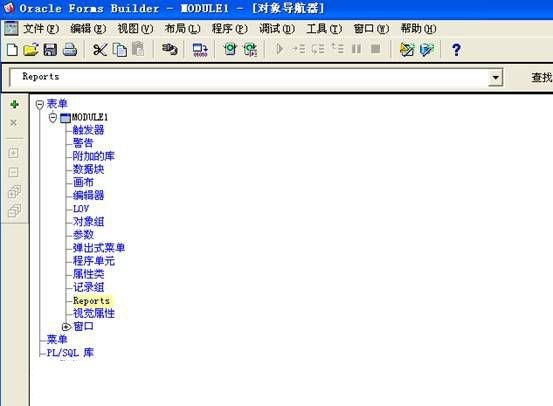This screenshot has width=553, height=406.
Task: Click the Print toolbar icon
Action: [x=70, y=50]
